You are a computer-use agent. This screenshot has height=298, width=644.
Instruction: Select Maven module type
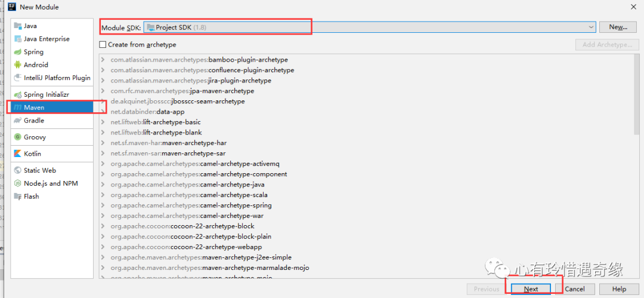coord(51,107)
